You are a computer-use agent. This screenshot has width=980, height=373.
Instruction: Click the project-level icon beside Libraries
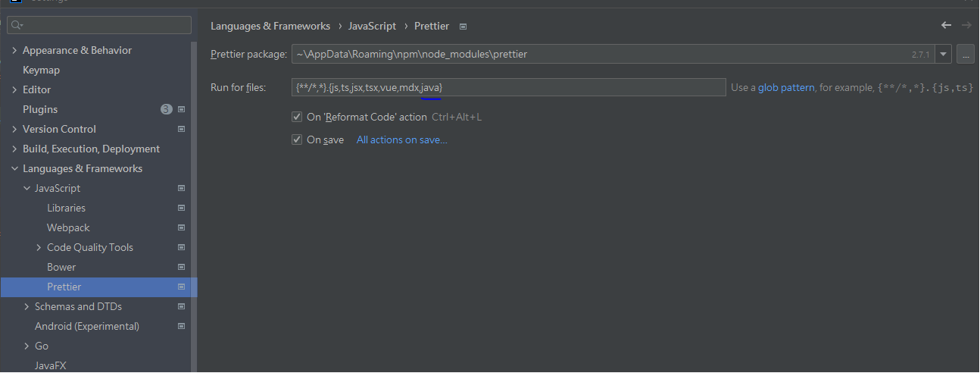pos(181,208)
